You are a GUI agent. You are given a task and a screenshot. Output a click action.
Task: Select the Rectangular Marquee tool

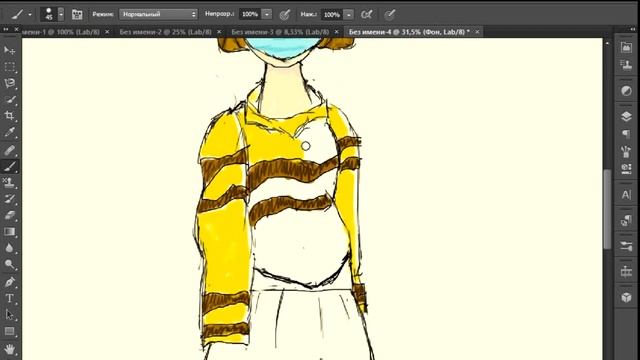click(9, 67)
